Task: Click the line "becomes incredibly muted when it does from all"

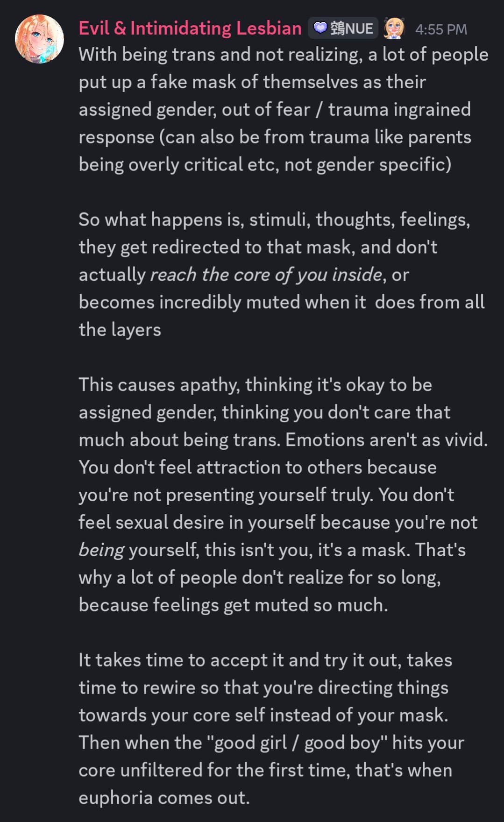Action: [x=282, y=302]
